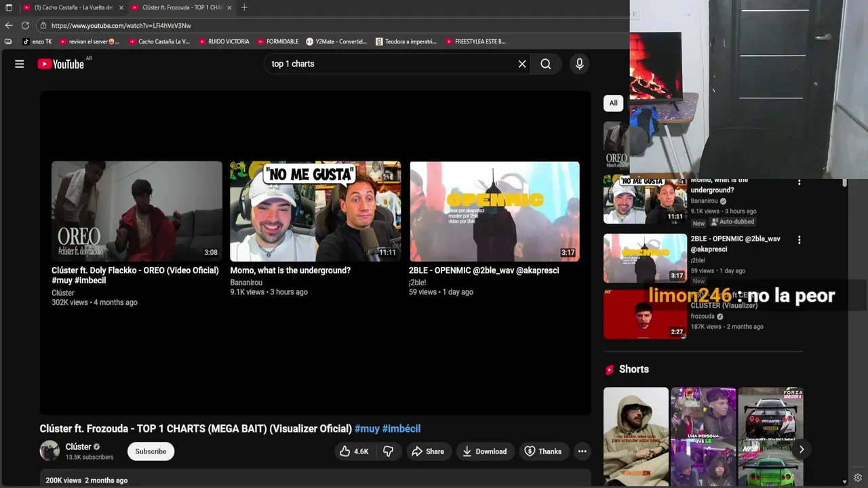Open enzo TK bookmark
This screenshot has width=868, height=488.
(37, 41)
